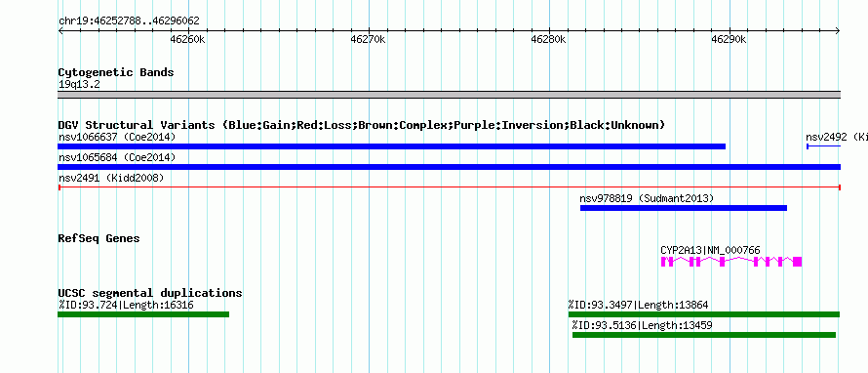Select the green duplication bar Length:13459

pos(704,335)
